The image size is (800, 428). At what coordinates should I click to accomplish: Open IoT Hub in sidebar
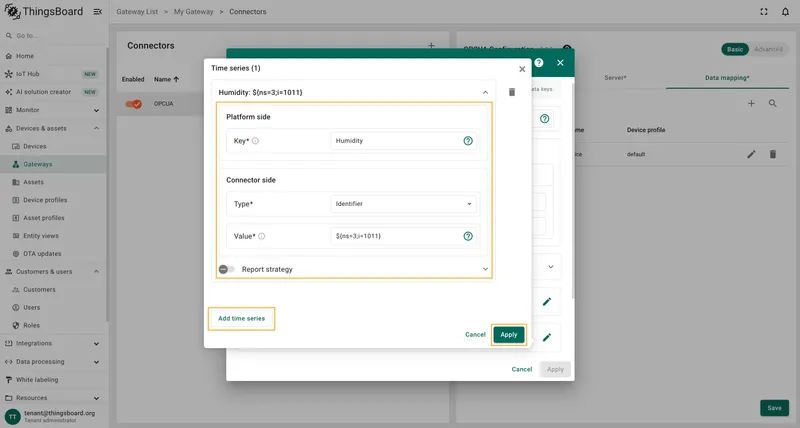pyautogui.click(x=54, y=74)
